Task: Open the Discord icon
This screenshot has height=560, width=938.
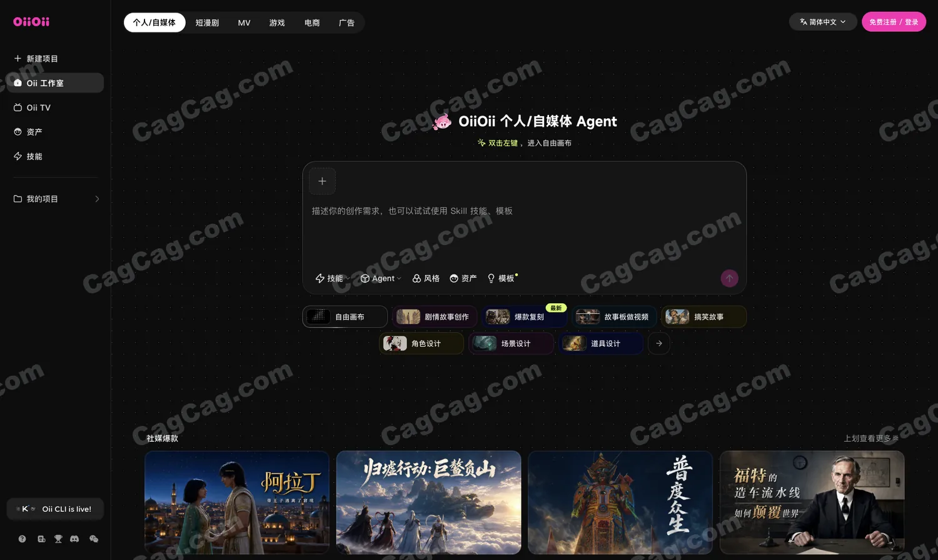Action: pyautogui.click(x=74, y=539)
